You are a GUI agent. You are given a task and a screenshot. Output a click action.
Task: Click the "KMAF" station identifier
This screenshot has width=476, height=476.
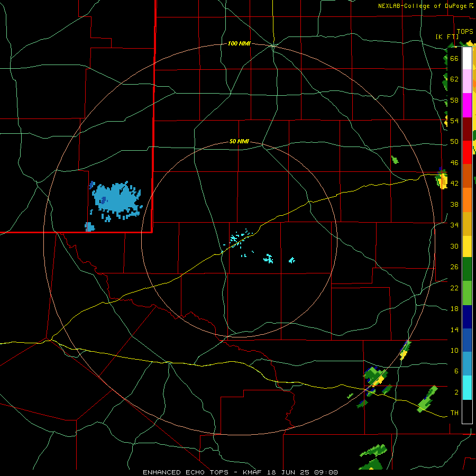(252, 472)
